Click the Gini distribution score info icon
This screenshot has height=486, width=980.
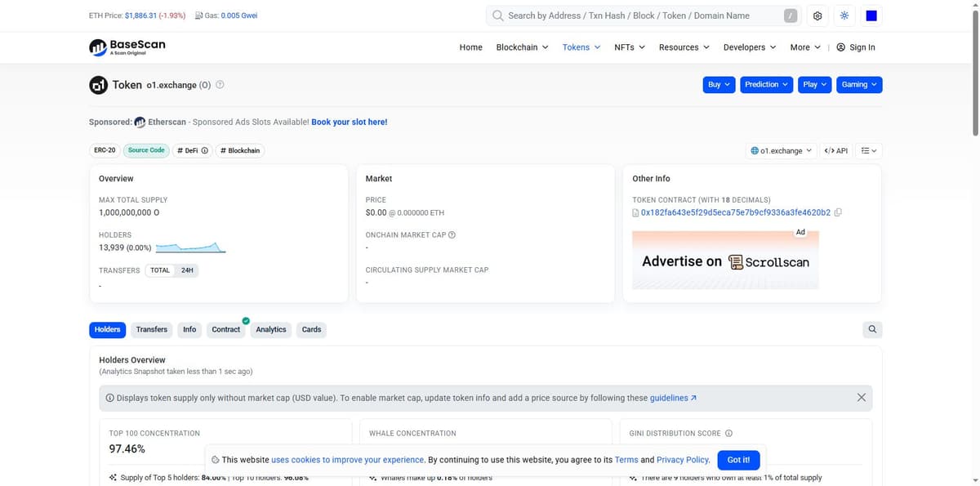728,433
